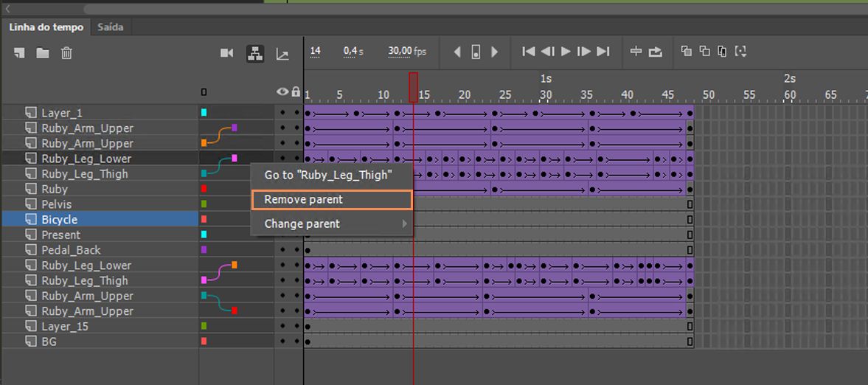Delete layer using the trash icon
The width and height of the screenshot is (868, 385).
pos(66,53)
